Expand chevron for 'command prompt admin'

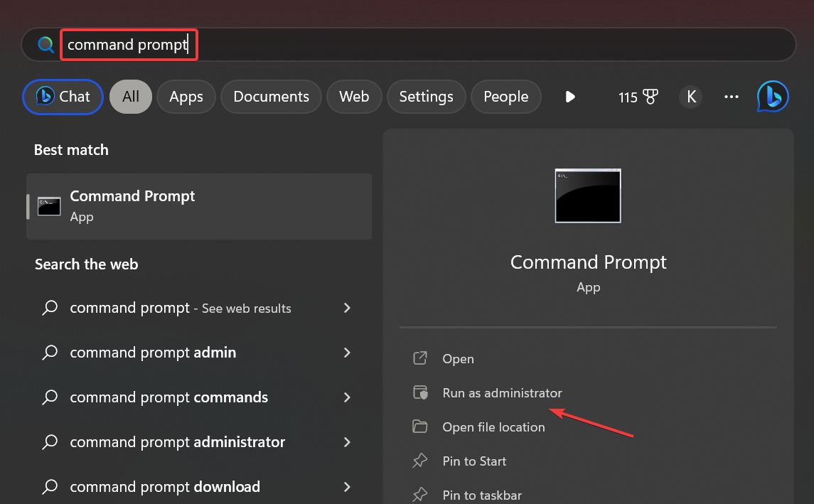[x=348, y=353]
